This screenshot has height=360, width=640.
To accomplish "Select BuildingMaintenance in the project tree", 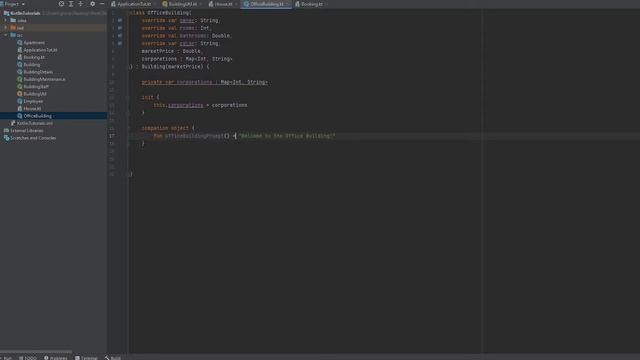I will [44, 79].
